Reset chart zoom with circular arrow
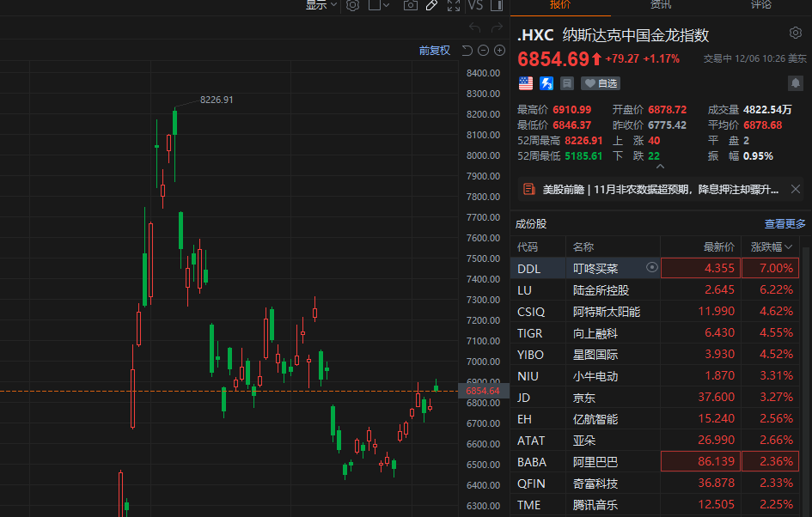The image size is (812, 517). pos(467,50)
